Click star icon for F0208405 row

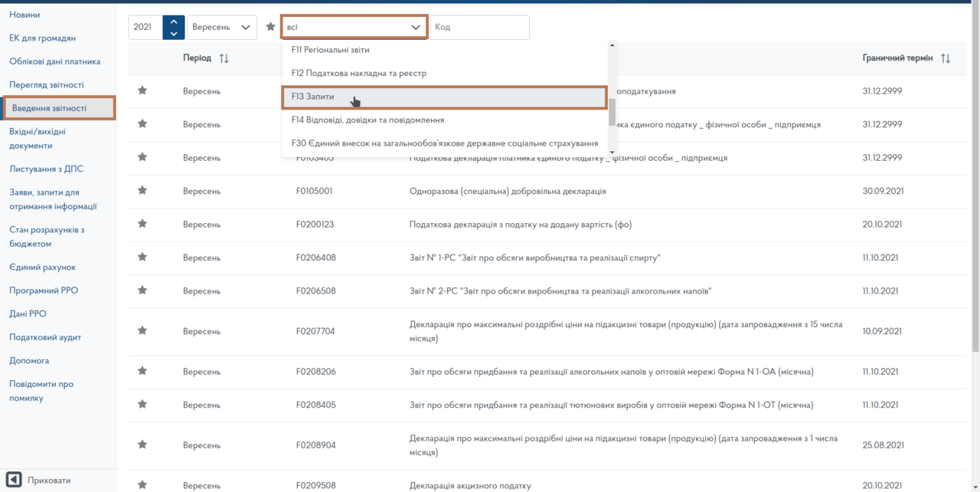[142, 405]
